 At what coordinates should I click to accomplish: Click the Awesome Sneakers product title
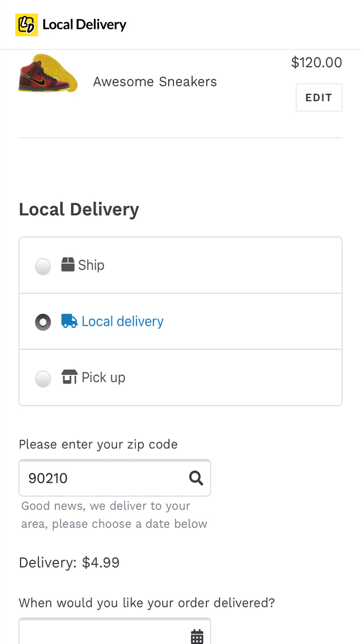(155, 81)
